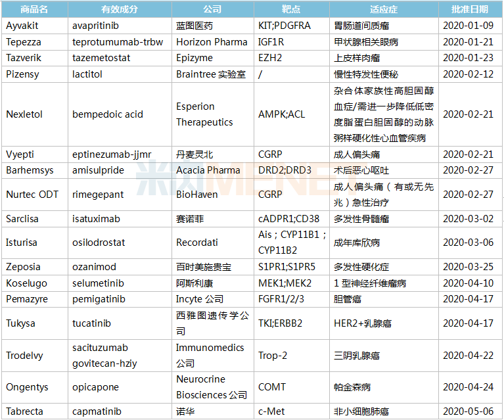504x420 pixels.
Task: Click the 蓝图医药 company cell
Action: click(212, 26)
